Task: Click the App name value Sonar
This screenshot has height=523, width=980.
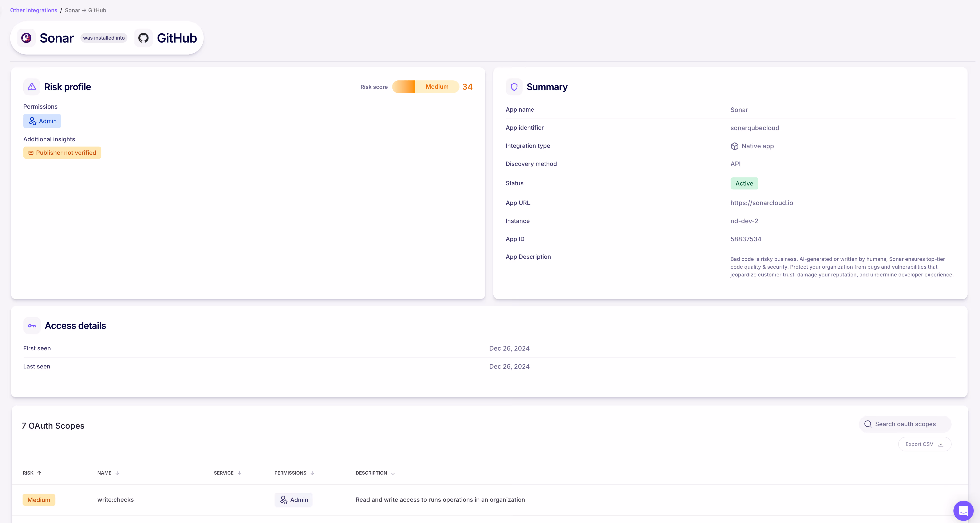Action: point(739,110)
